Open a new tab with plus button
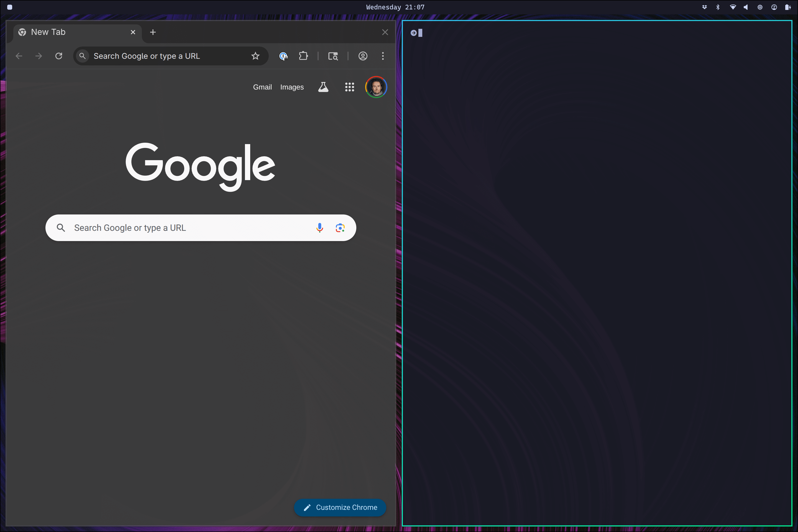The width and height of the screenshot is (798, 532). 153,32
